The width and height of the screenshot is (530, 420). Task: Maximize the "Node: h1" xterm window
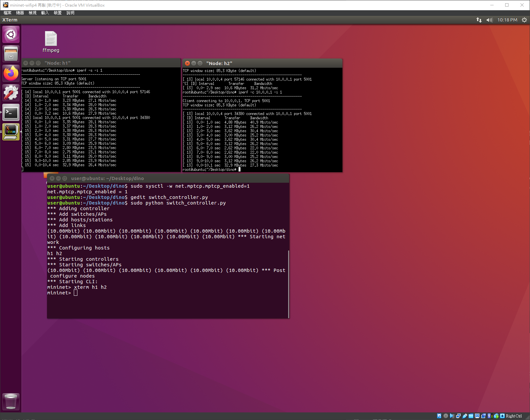(38, 63)
